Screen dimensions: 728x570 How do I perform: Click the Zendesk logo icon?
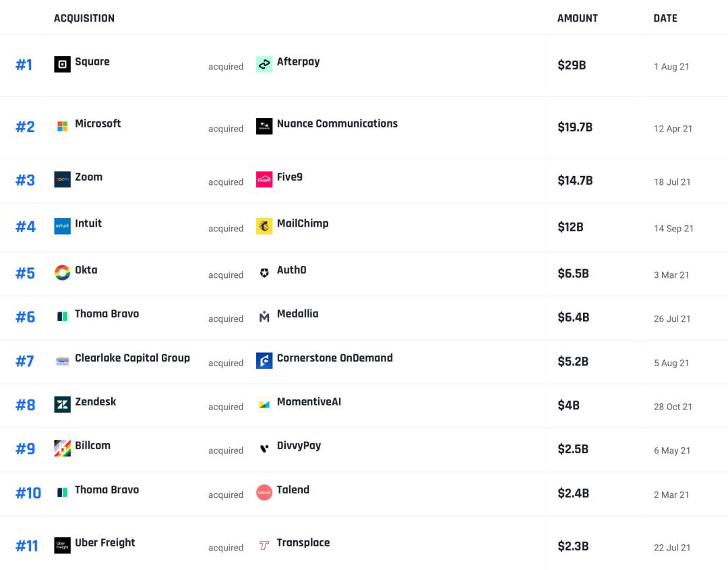[x=62, y=404]
